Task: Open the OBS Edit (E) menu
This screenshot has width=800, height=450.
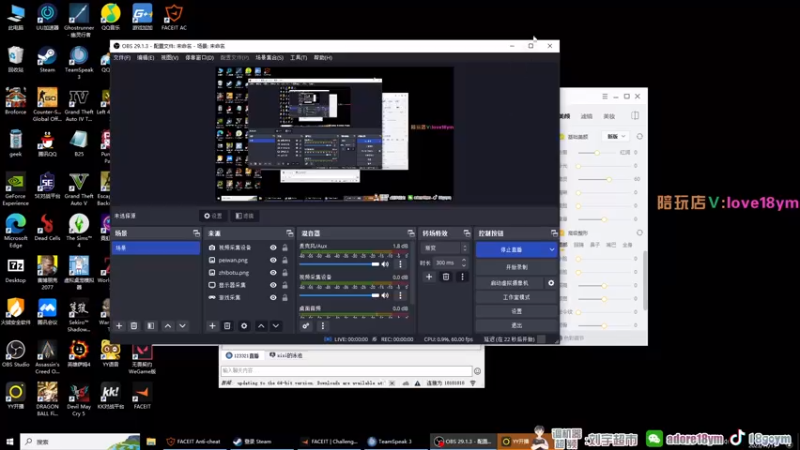Action: point(145,58)
